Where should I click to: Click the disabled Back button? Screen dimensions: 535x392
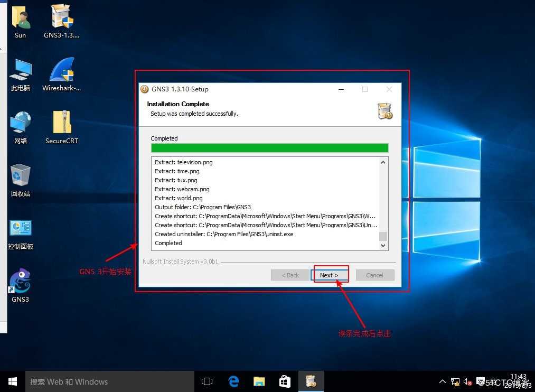click(x=290, y=275)
